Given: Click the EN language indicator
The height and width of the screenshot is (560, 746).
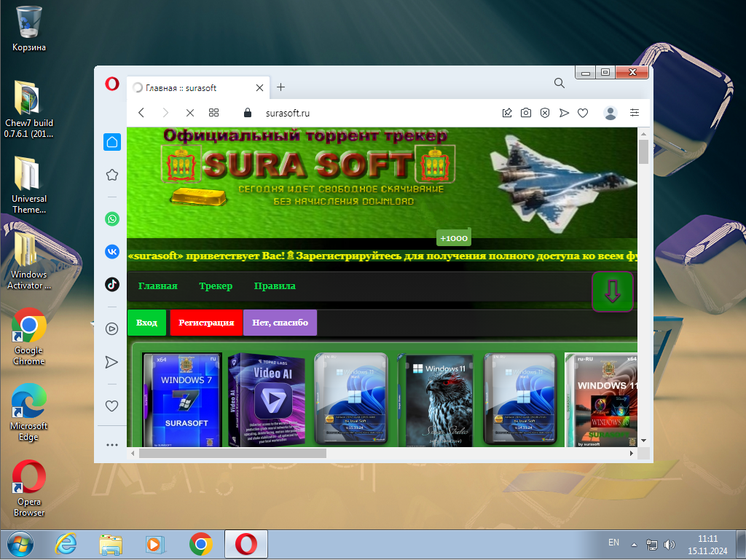Looking at the screenshot, I should point(613,543).
